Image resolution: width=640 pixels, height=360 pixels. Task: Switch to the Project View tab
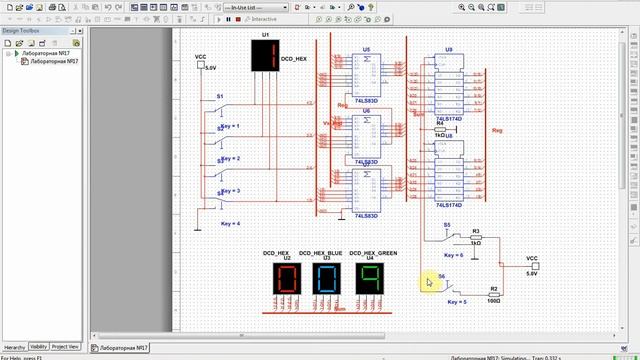pyautogui.click(x=65, y=347)
